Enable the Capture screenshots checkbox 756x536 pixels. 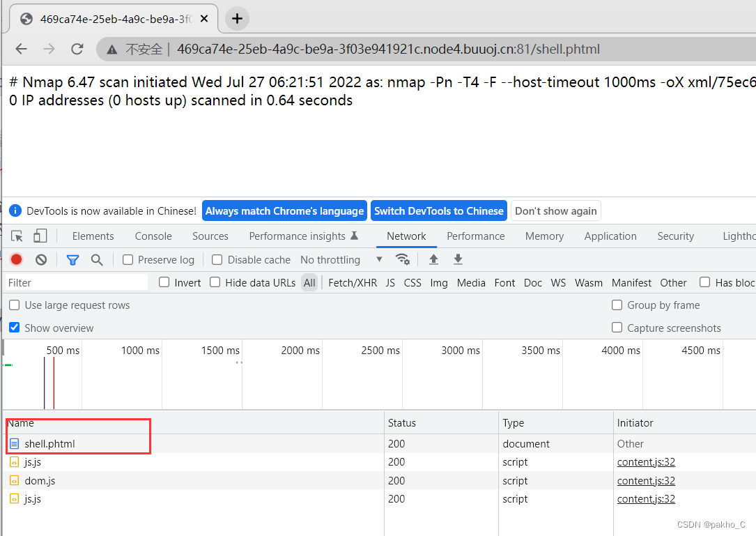coord(617,328)
